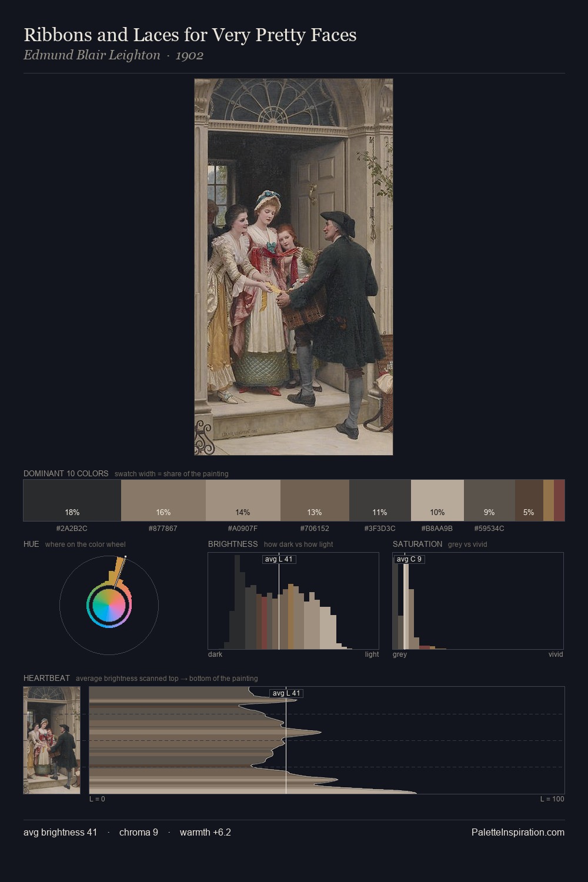588x882 pixels.
Task: Click the brightness histogram chart
Action: click(x=293, y=601)
